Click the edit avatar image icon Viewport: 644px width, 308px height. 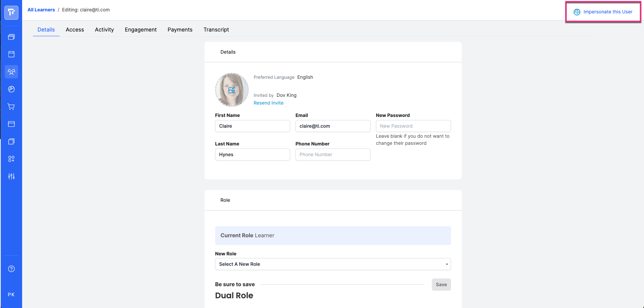point(232,90)
